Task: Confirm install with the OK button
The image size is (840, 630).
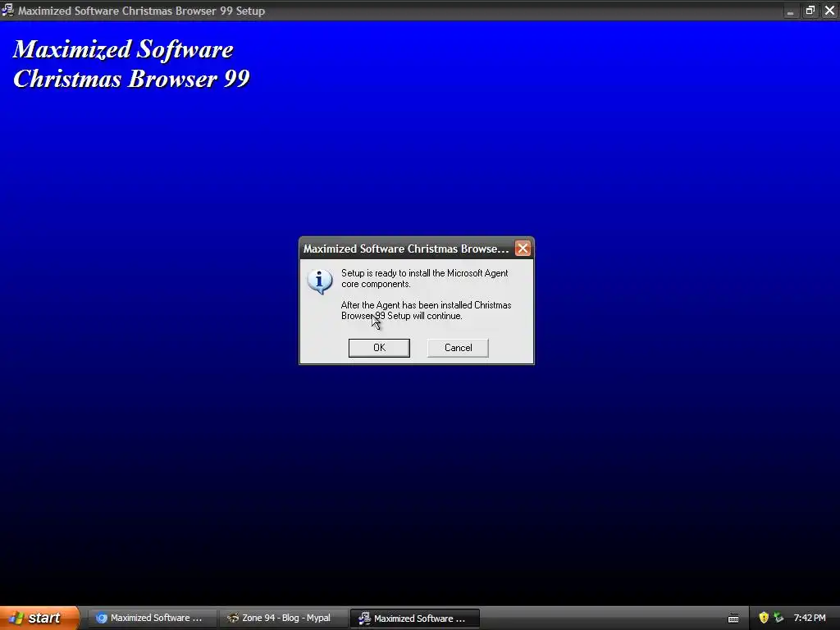Action: 379,348
